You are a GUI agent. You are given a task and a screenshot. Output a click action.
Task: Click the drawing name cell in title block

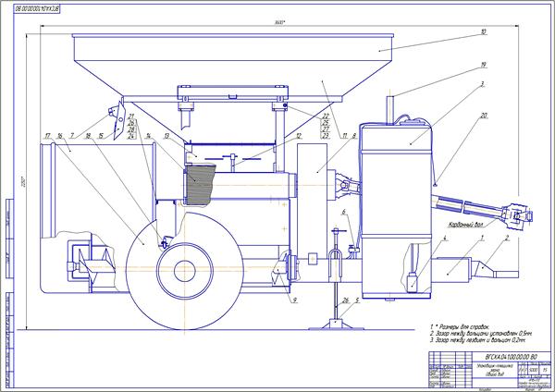pyautogui.click(x=495, y=371)
